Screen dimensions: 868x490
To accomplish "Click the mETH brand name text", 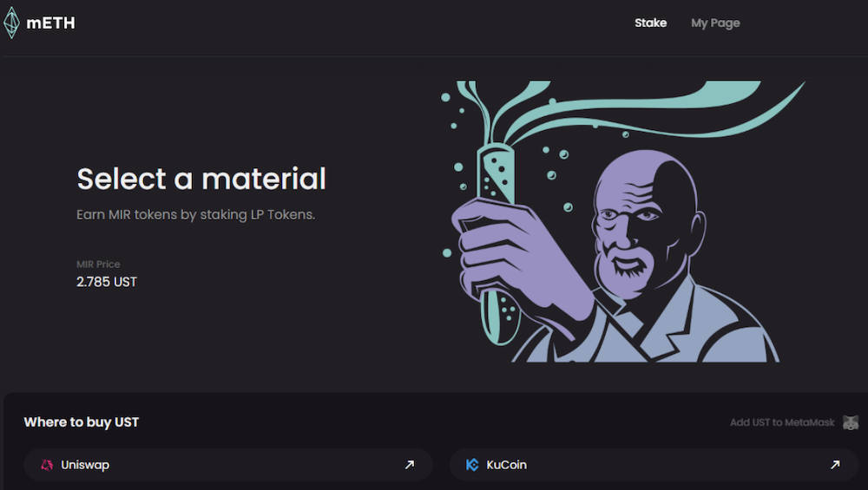I will [50, 23].
